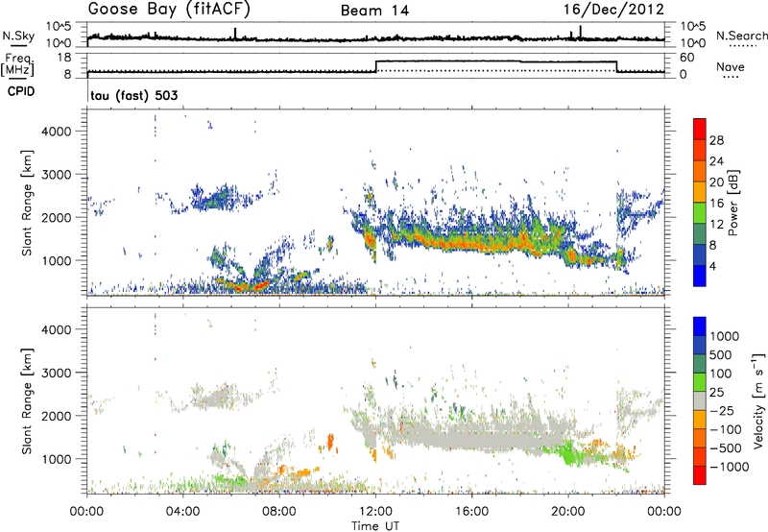768x532 pixels.
Task: Click "Slant Range [km]" label of power panel
Action: click(x=27, y=203)
